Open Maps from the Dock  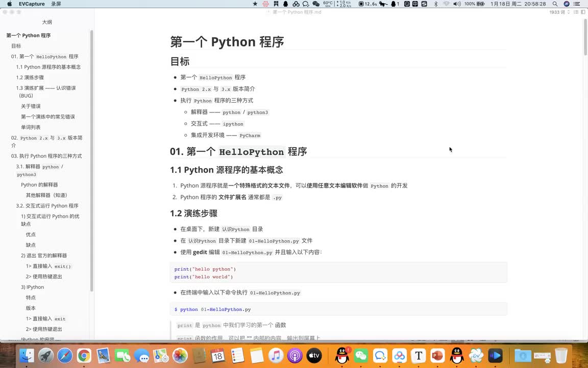(160, 355)
